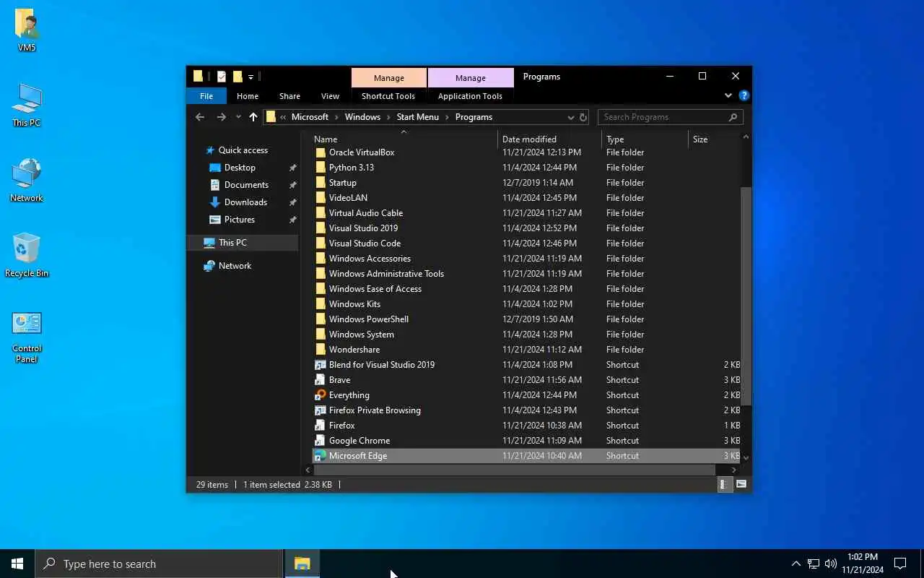
Task: Go up one folder level arrow
Action: pos(253,117)
